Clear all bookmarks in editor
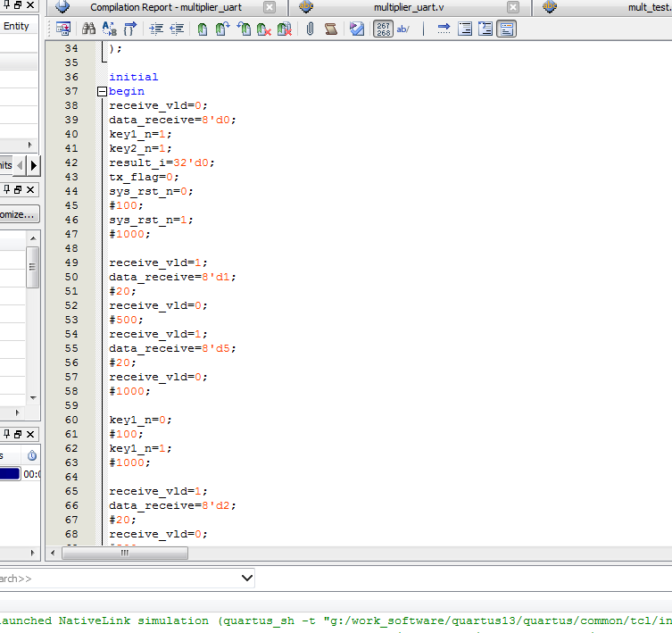Screen dimensions: 672x633 click(285, 29)
